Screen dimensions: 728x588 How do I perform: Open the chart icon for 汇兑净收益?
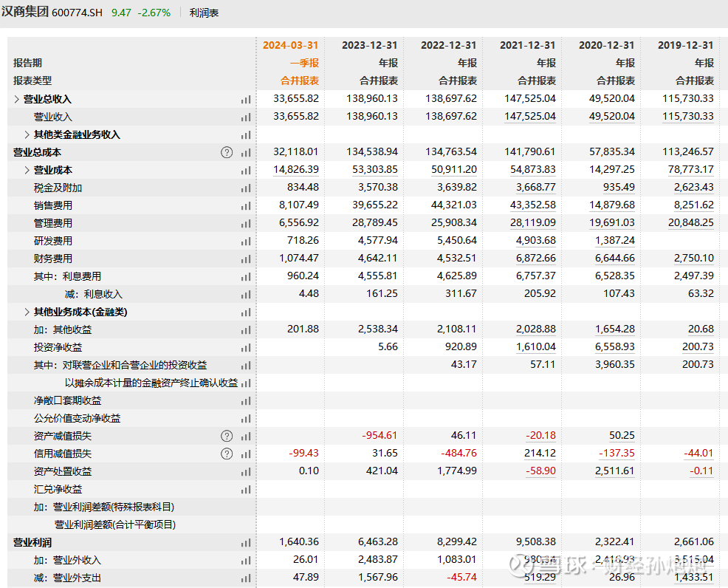coord(246,490)
